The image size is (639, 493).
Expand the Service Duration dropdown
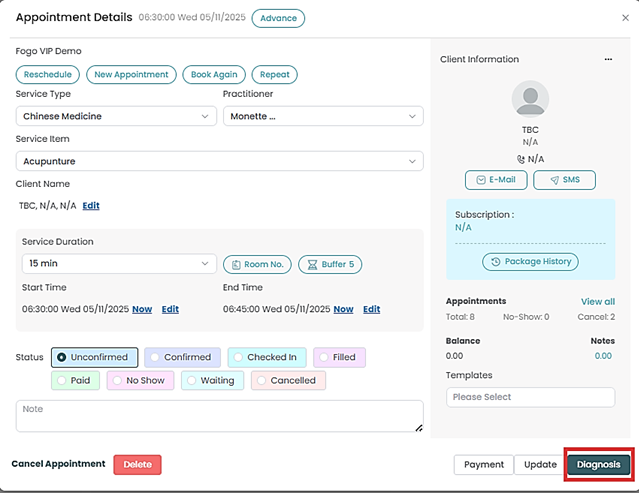pos(116,264)
